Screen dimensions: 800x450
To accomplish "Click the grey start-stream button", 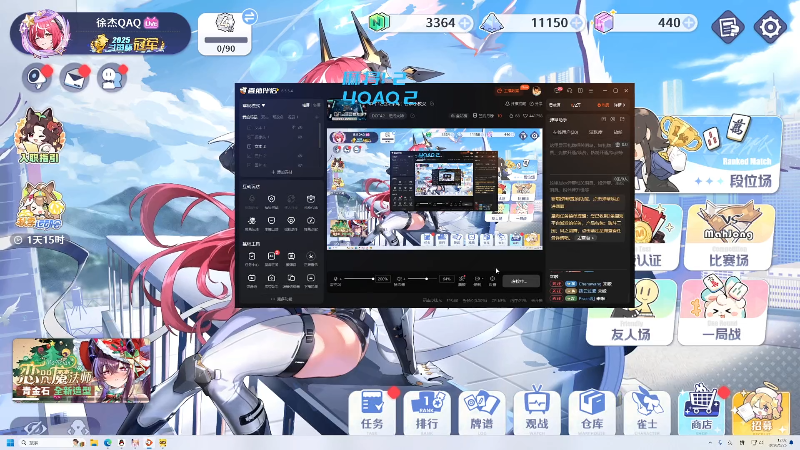I will (520, 281).
